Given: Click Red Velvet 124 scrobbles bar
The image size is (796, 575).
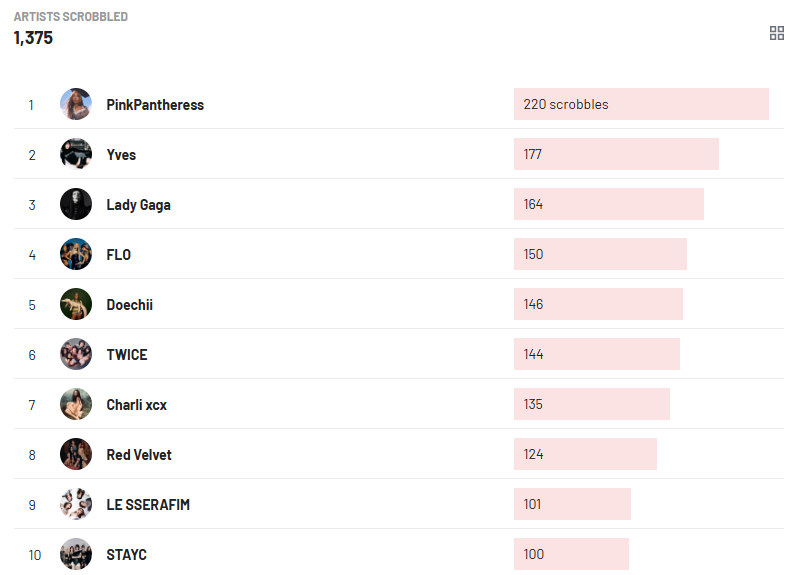Looking at the screenshot, I should pos(585,454).
